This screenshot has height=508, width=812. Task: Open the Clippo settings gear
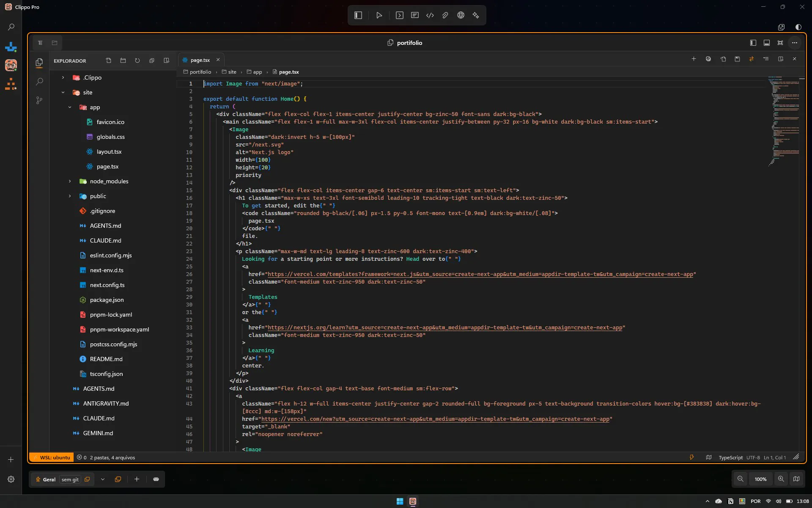coord(11,479)
